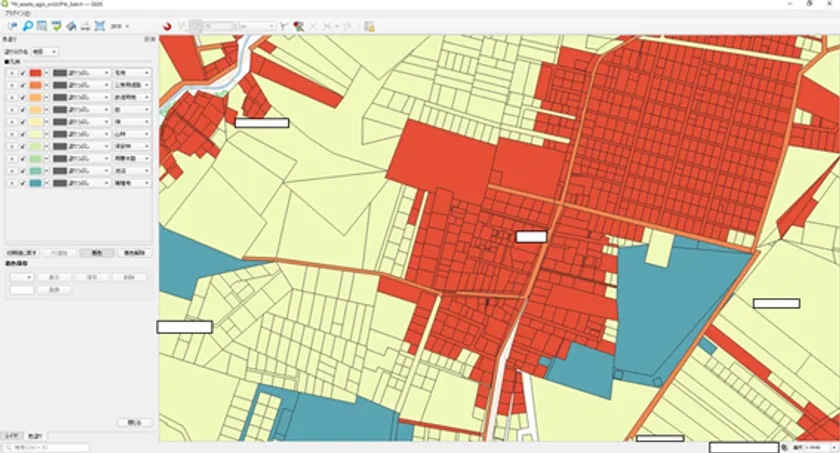Click the magnifier search icon in the toolbar

click(x=28, y=26)
